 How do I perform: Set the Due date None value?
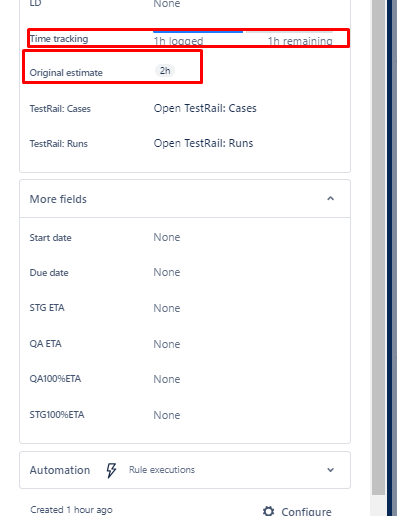167,272
